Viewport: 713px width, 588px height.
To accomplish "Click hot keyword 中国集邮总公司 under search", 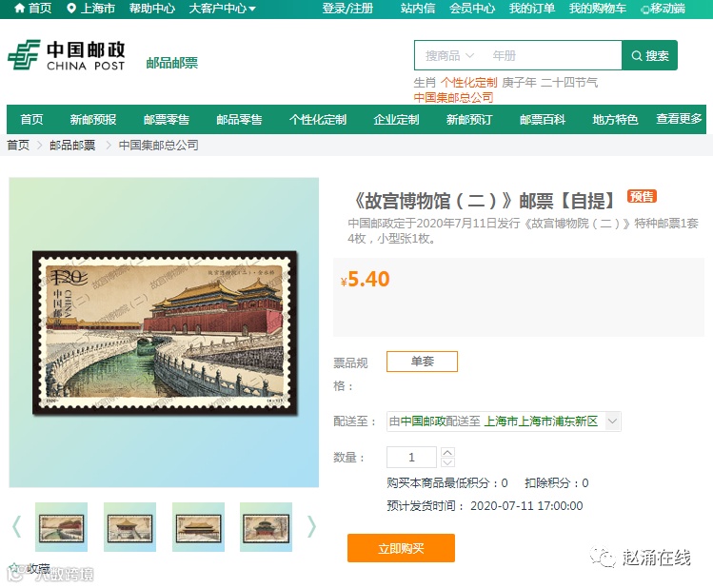I will pos(453,97).
